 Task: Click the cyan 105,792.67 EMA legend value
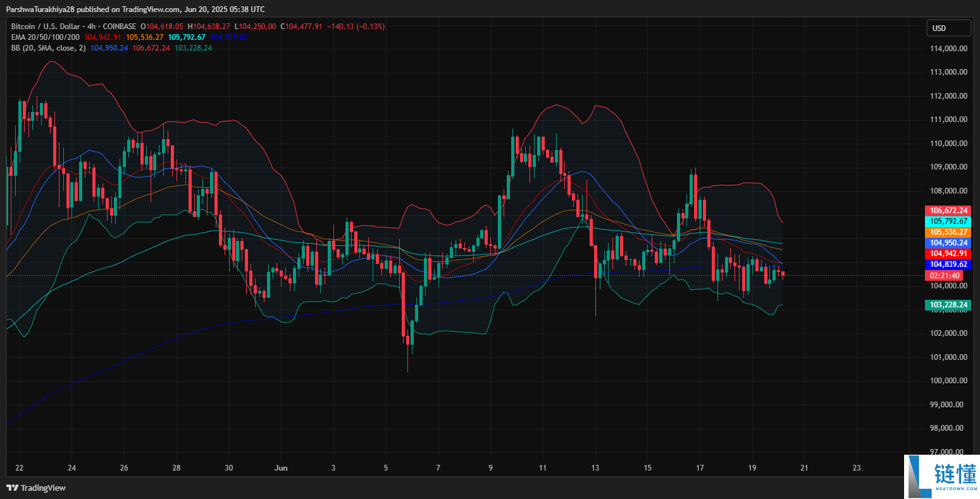tap(188, 37)
